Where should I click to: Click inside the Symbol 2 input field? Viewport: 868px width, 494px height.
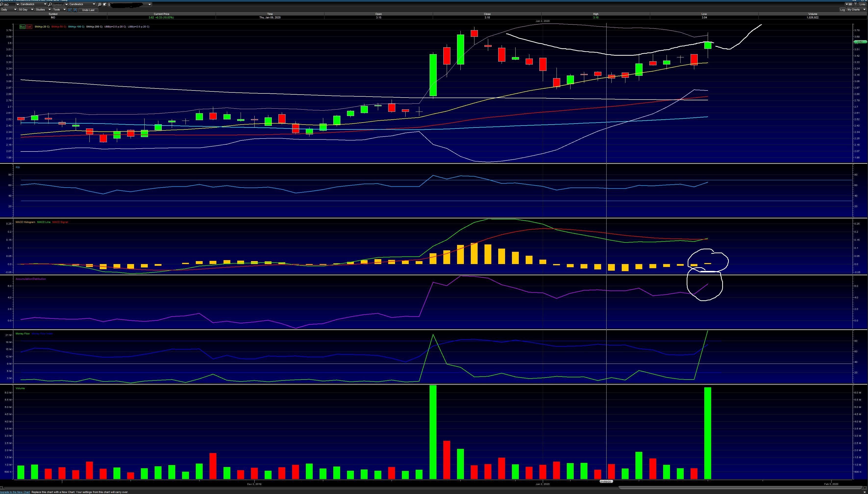(x=58, y=4)
